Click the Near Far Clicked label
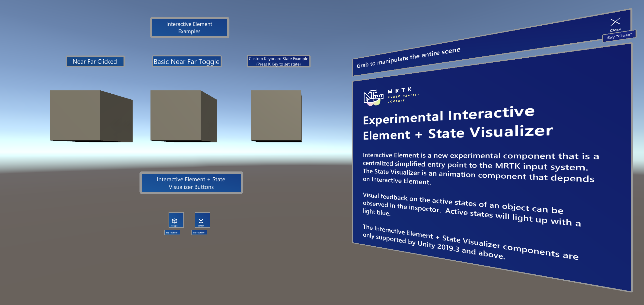Viewport: 644px width, 305px height. 95,61
